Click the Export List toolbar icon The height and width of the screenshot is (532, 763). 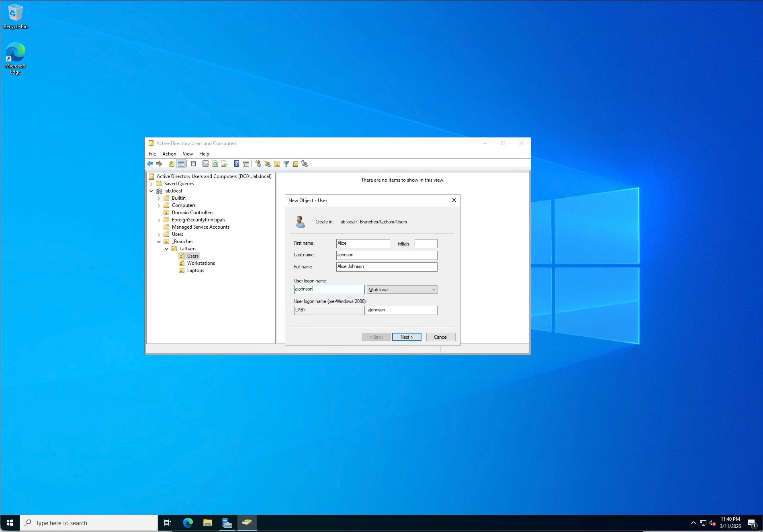tap(224, 164)
